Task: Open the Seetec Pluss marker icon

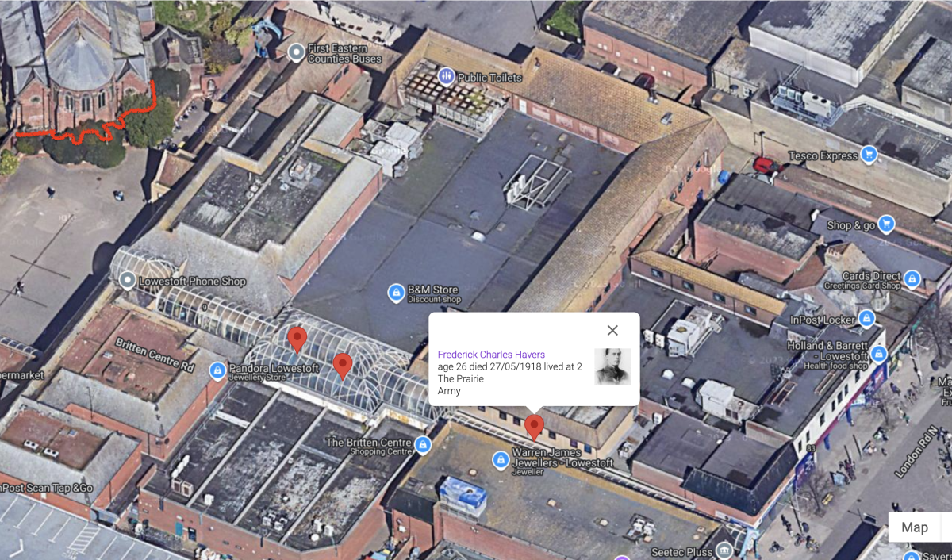Action: coord(724,551)
